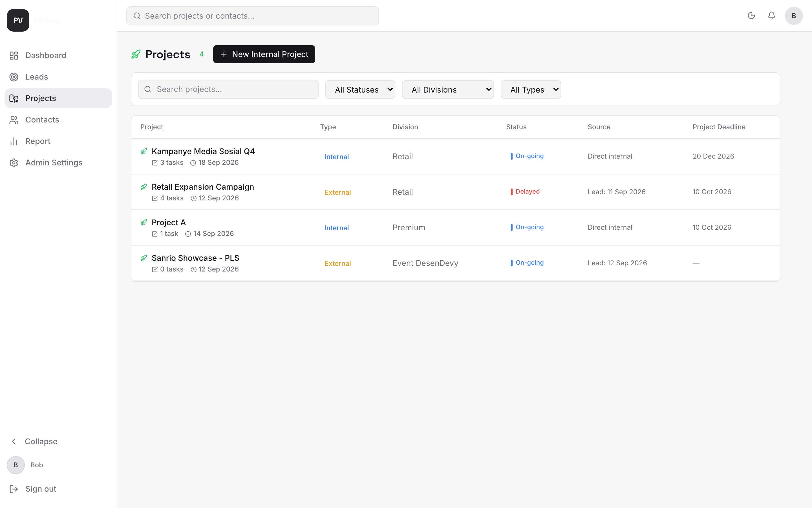
Task: Click the Source column header
Action: point(599,127)
